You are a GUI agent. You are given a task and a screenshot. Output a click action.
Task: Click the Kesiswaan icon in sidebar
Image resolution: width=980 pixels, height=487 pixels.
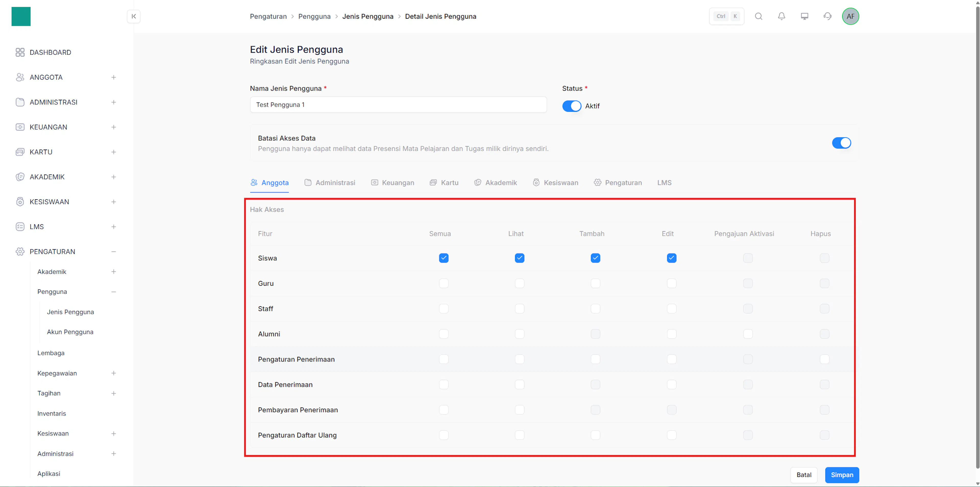click(20, 202)
